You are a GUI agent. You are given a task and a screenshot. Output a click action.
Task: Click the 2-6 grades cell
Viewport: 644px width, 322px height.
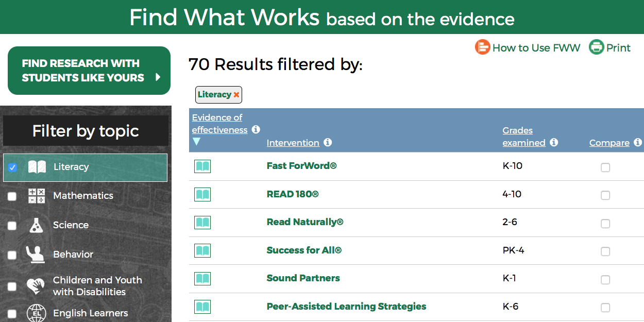click(x=510, y=222)
